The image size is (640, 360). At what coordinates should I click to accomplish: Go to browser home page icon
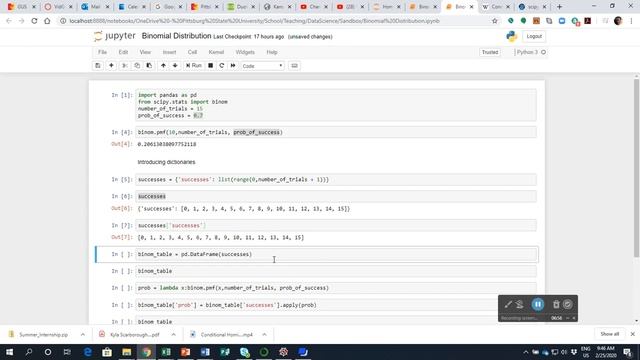tap(47, 21)
